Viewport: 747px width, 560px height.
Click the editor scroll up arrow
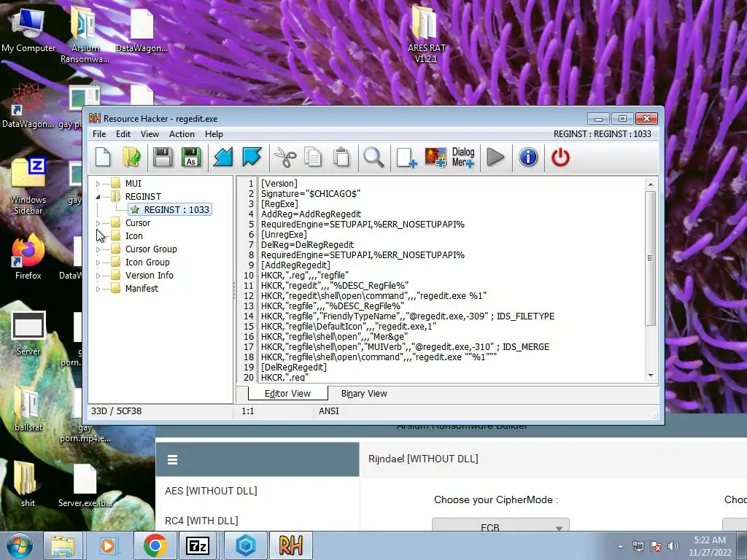(651, 184)
